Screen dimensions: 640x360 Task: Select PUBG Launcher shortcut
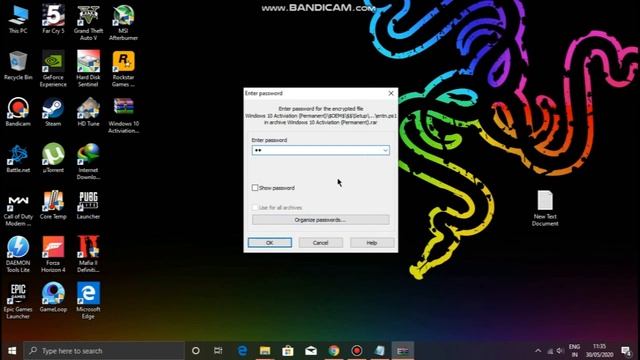(x=88, y=205)
